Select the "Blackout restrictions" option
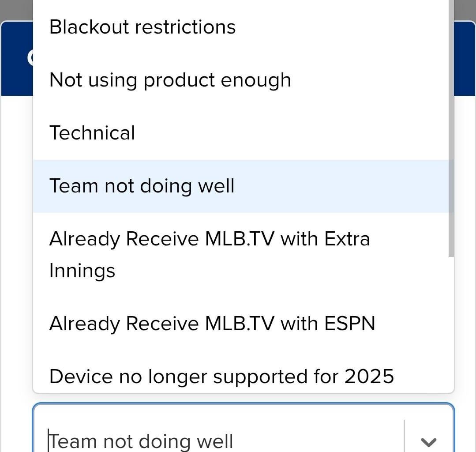This screenshot has width=476, height=452. coord(142,27)
